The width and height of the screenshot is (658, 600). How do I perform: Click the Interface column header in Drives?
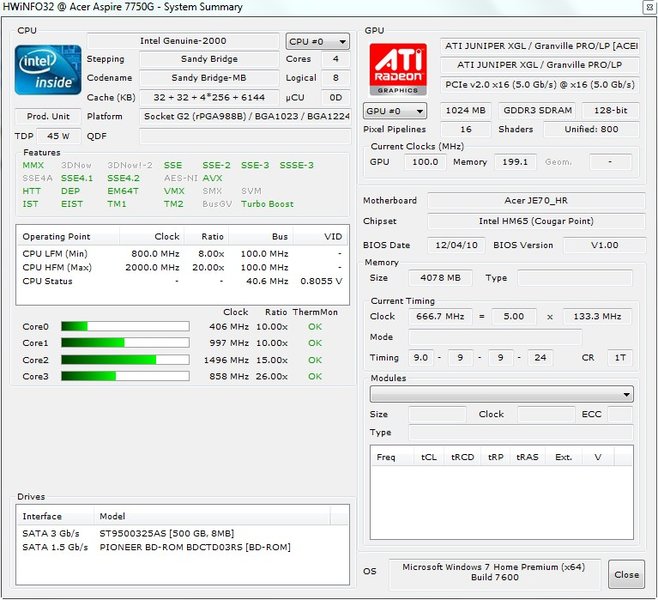coord(55,516)
